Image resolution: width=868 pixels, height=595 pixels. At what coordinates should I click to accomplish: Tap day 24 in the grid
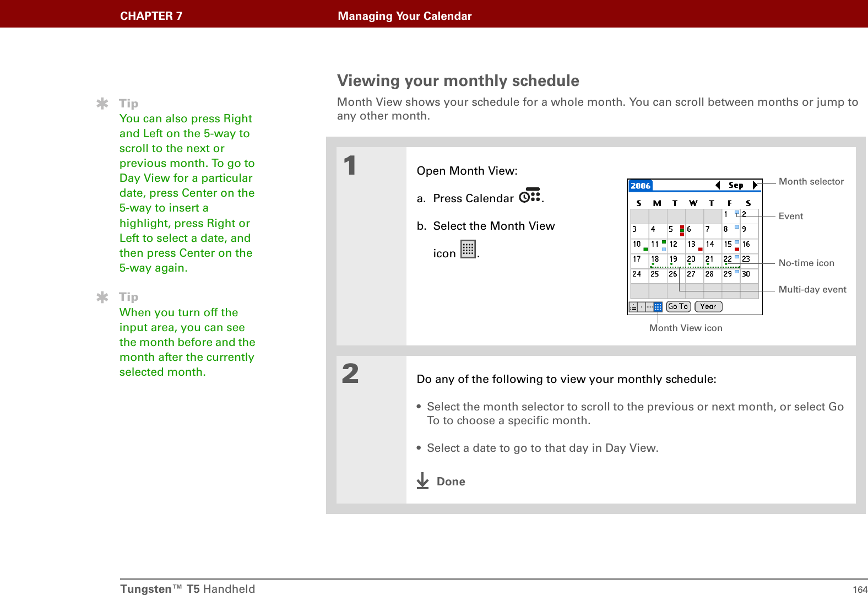click(x=640, y=276)
